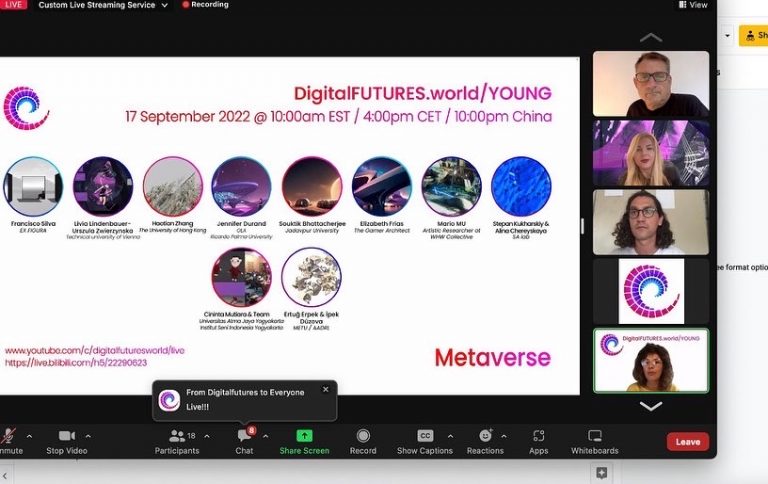This screenshot has width=768, height=484.
Task: Click Elizabeth Frias circular thumbnail
Action: [x=382, y=186]
